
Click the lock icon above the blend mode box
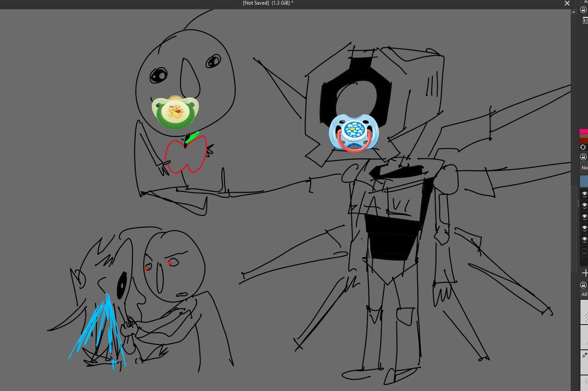(x=584, y=157)
